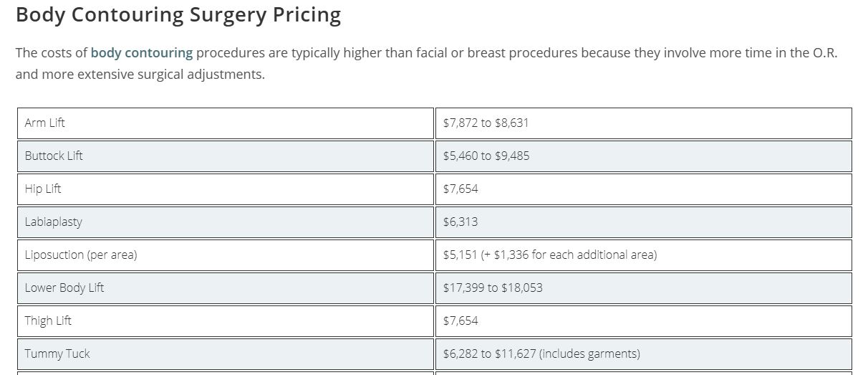
Task: Select the Arm Lift table cell
Action: [x=226, y=123]
